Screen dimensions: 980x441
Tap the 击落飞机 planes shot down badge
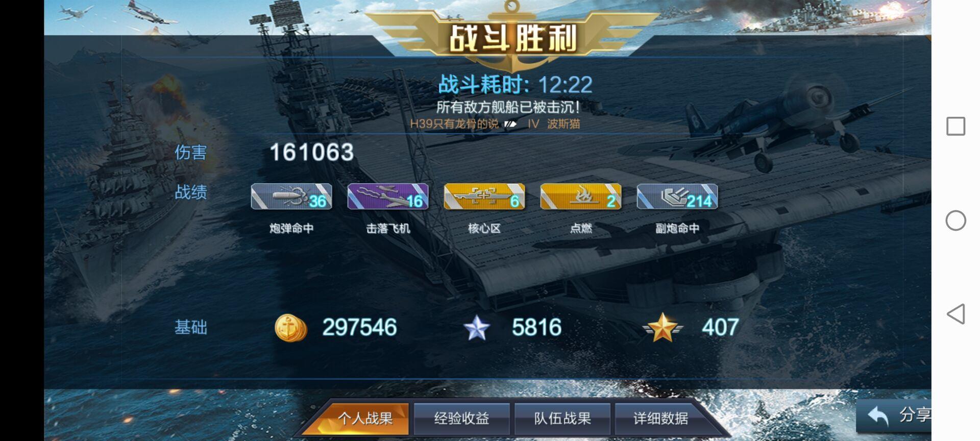[388, 197]
